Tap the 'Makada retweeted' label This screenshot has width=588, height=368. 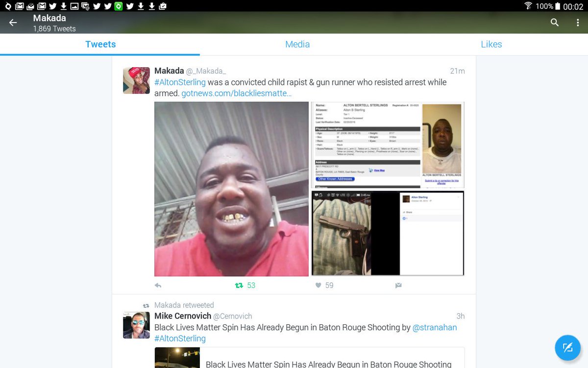(184, 305)
